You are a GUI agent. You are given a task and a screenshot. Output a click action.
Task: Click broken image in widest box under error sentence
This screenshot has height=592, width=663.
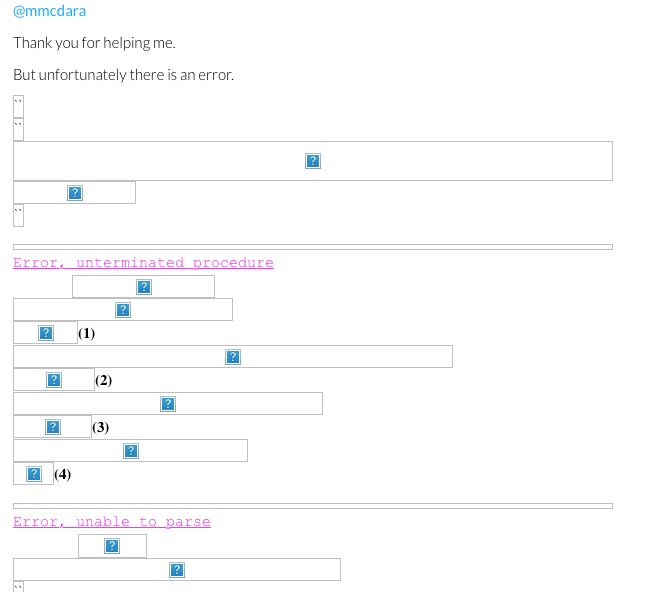(313, 161)
